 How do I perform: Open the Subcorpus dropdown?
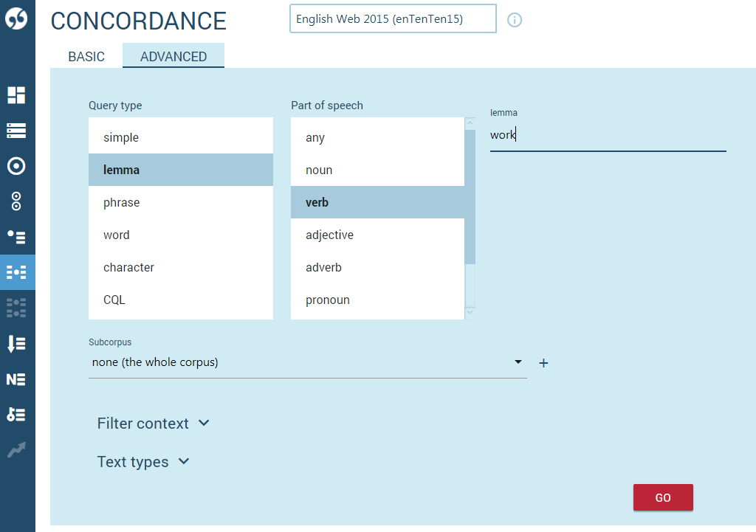[x=517, y=362]
